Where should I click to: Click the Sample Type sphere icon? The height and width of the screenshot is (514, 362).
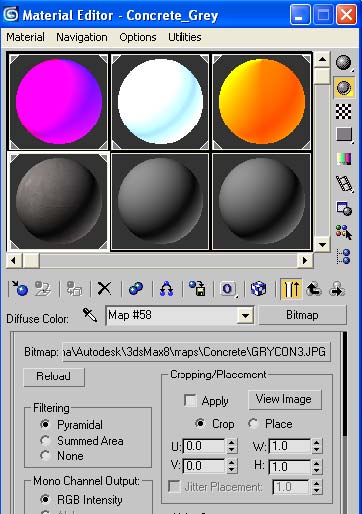pos(344,63)
